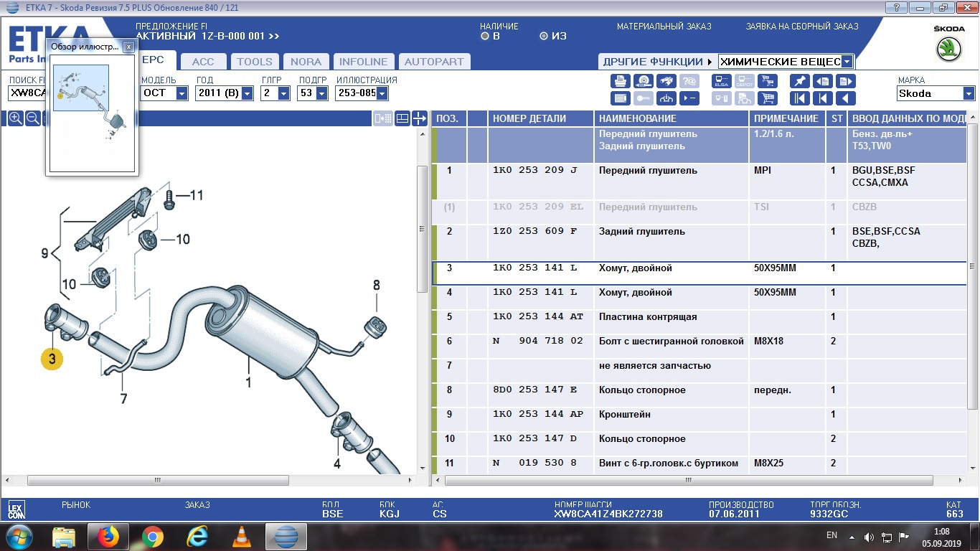Click the arrow-dash collapse icon
Image resolution: width=980 pixels, height=551 pixels.
(x=689, y=98)
